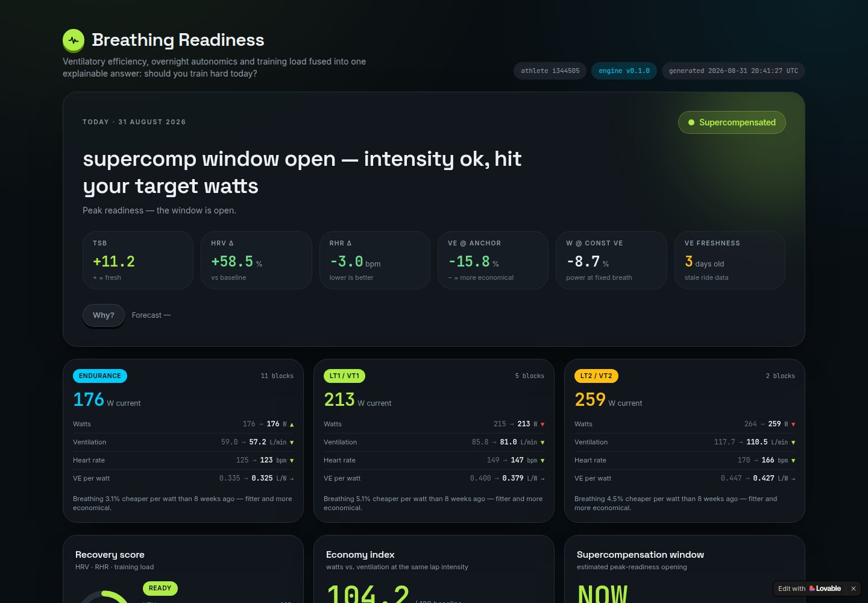Open the Edit with Lovable link
Image resolution: width=868 pixels, height=603 pixels.
[810, 589]
